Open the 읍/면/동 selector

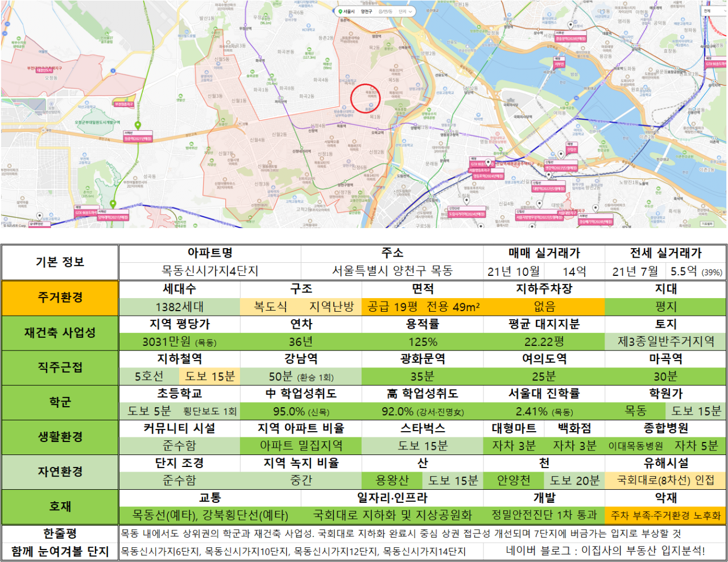pos(385,11)
